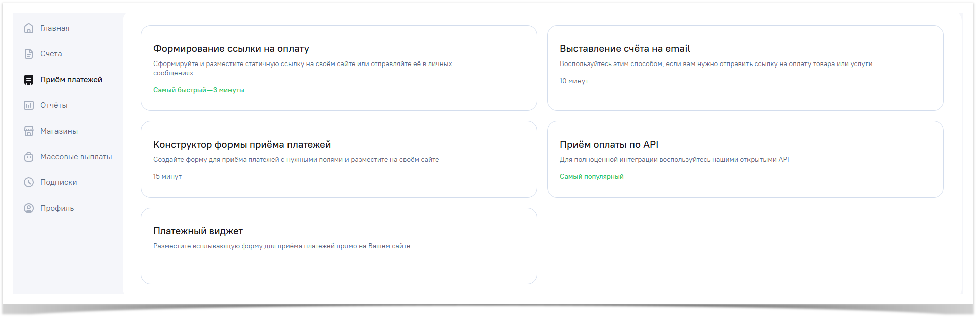The height and width of the screenshot is (319, 980).
Task: Open Формирование ссылки на оплату card
Action: 338,68
